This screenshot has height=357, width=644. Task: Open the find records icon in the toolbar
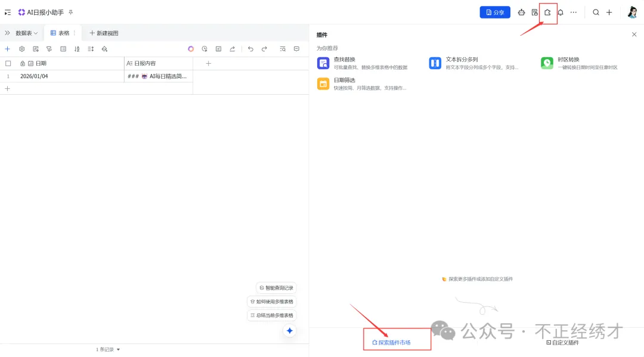point(283,49)
